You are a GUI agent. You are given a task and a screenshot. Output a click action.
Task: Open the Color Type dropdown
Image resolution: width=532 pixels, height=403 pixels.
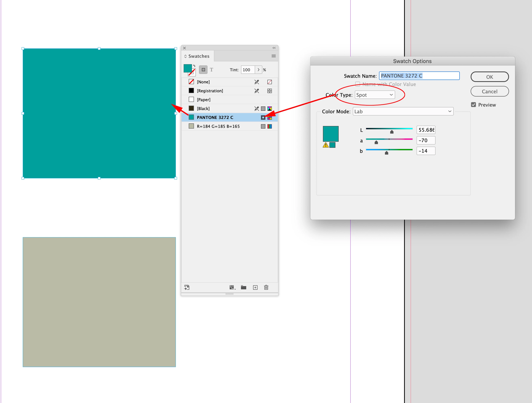click(x=375, y=95)
